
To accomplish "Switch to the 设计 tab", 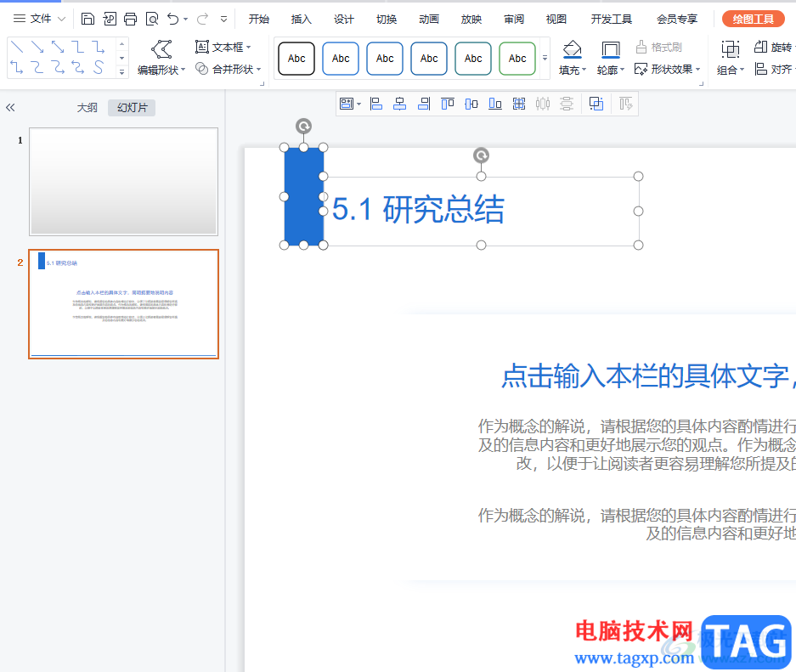I will pos(344,20).
